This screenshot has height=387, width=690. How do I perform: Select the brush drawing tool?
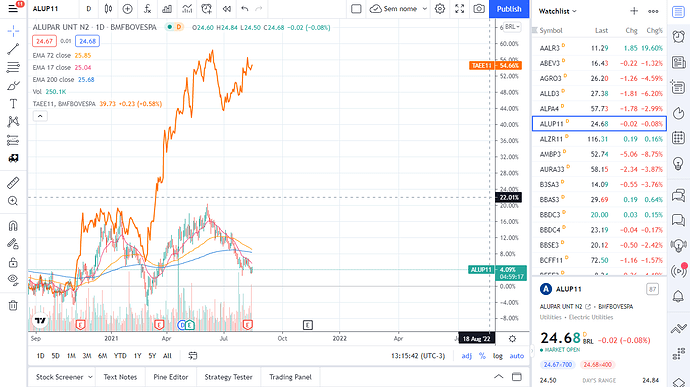pos(13,85)
